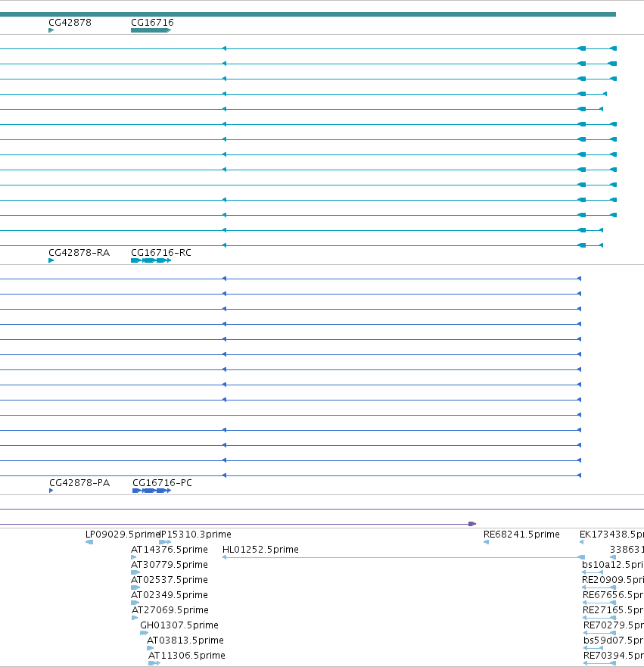Click the long teal gene span bar

[308, 14]
